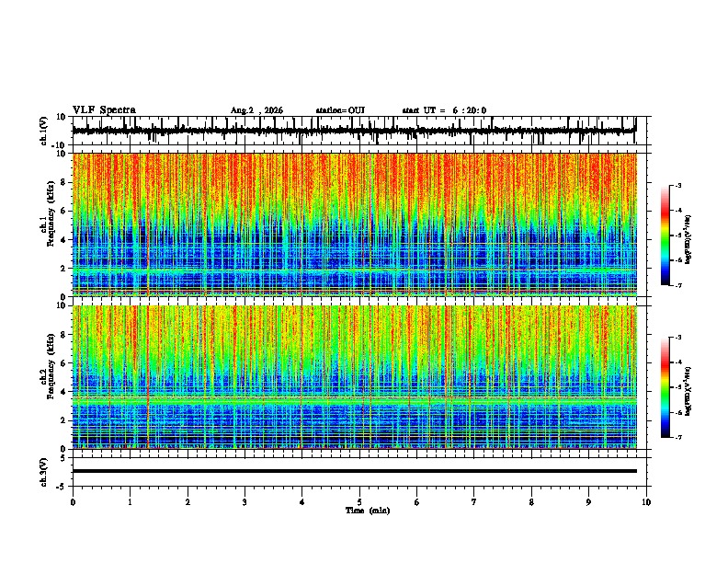728x563 pixels.
Task: Click the ch.3(V) axis label
Action: click(44, 472)
